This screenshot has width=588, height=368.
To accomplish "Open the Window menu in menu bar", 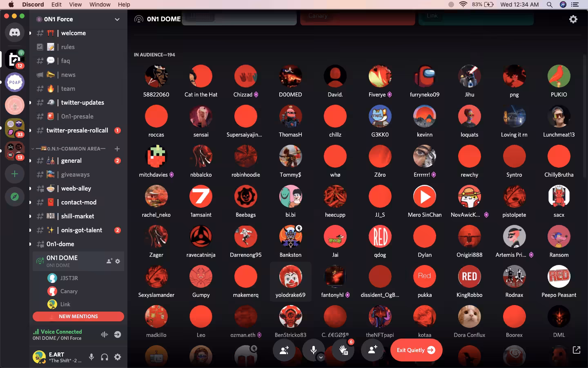I will 100,4.
